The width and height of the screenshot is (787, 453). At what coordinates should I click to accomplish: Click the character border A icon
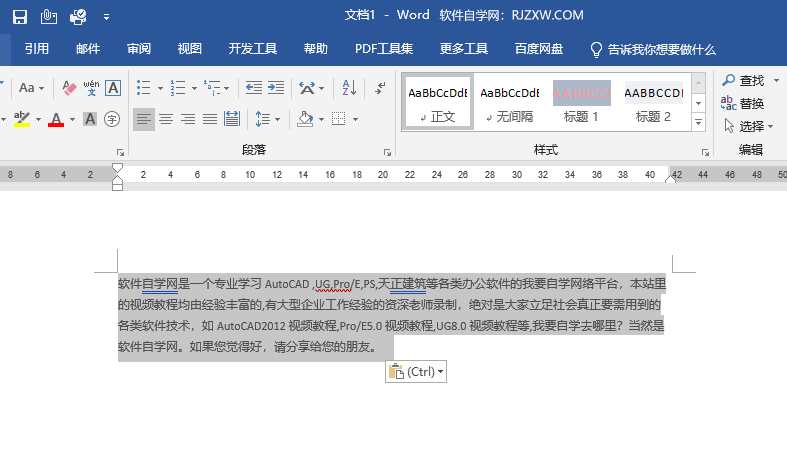(113, 88)
